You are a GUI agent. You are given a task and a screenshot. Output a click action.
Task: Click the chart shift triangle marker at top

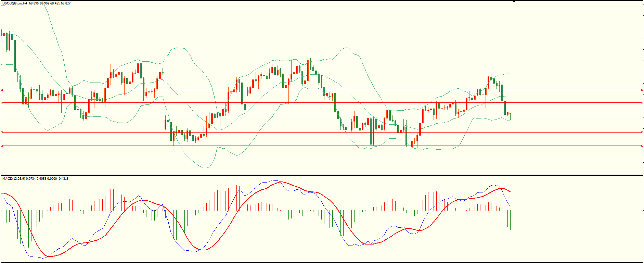pos(514,2)
